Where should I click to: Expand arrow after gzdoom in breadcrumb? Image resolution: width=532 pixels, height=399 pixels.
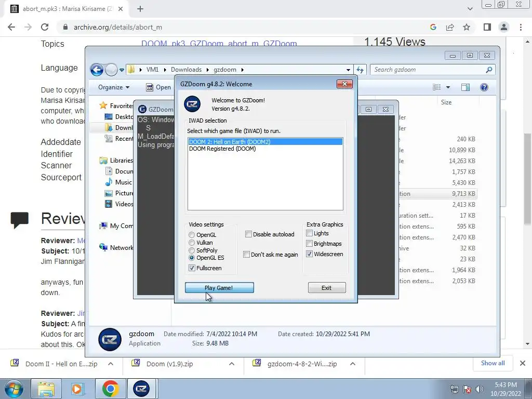(x=242, y=70)
